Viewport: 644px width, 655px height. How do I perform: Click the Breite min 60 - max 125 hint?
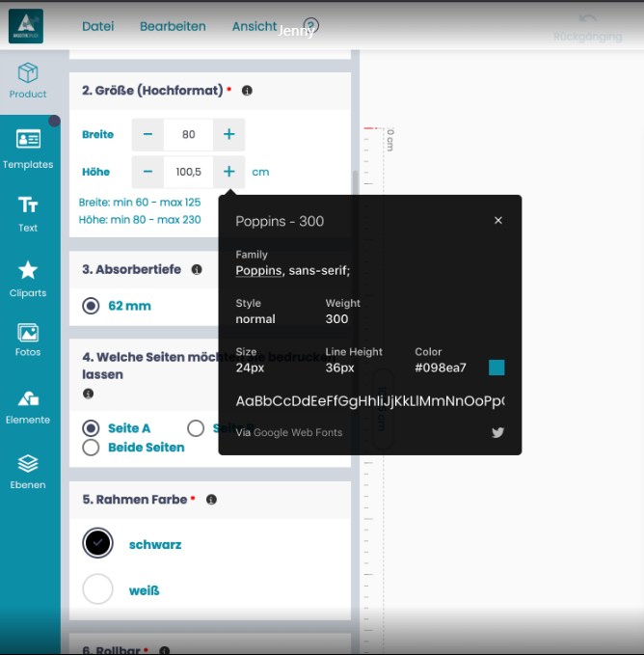click(140, 203)
